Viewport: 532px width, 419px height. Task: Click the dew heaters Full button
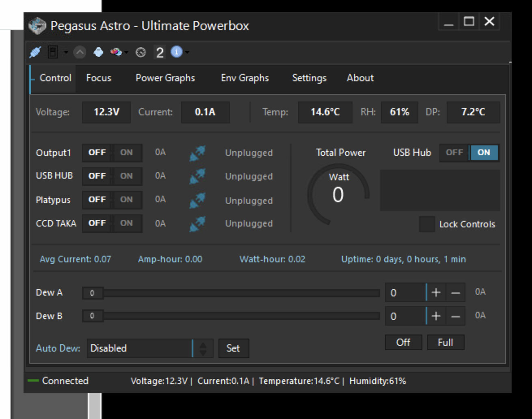click(x=445, y=342)
